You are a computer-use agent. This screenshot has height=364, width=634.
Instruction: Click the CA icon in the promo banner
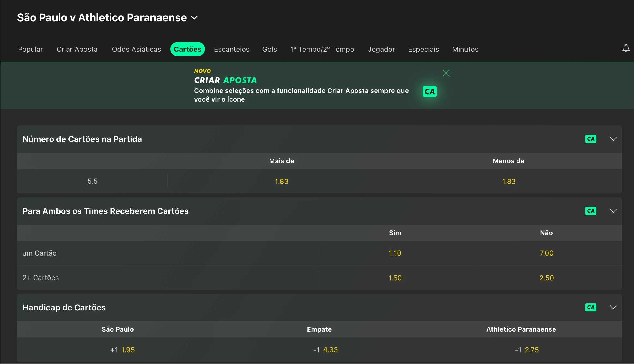click(x=430, y=92)
